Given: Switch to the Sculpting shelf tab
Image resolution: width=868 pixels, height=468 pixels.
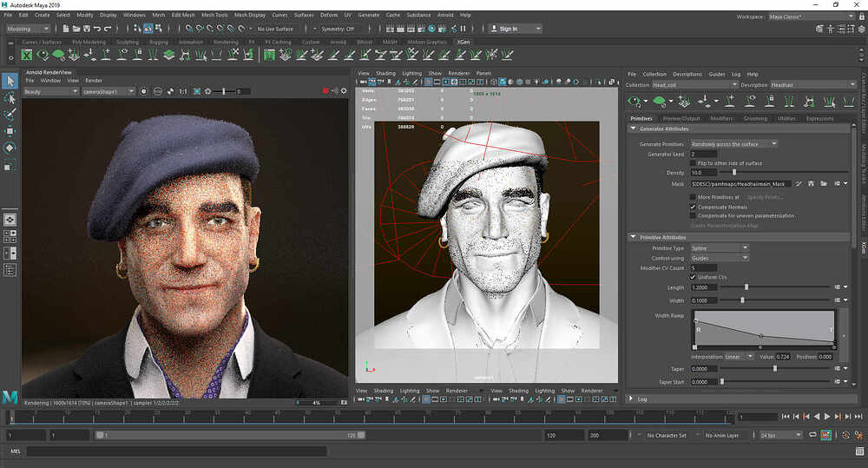Looking at the screenshot, I should [128, 42].
